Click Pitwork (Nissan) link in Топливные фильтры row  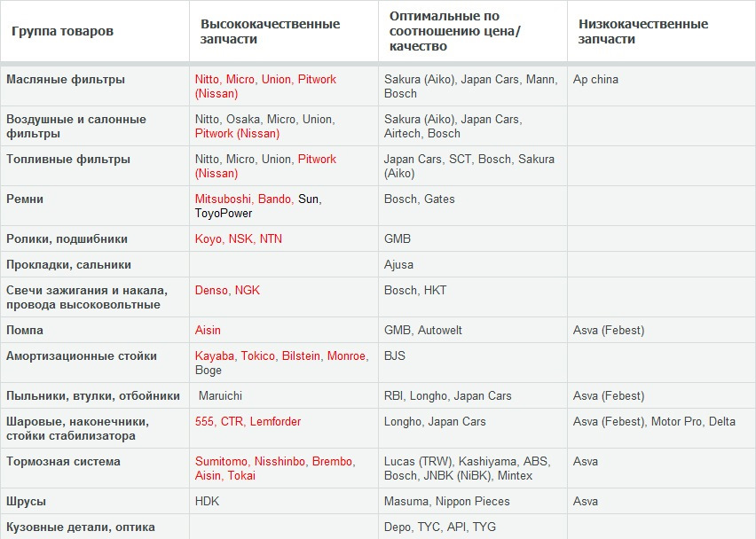317,159
